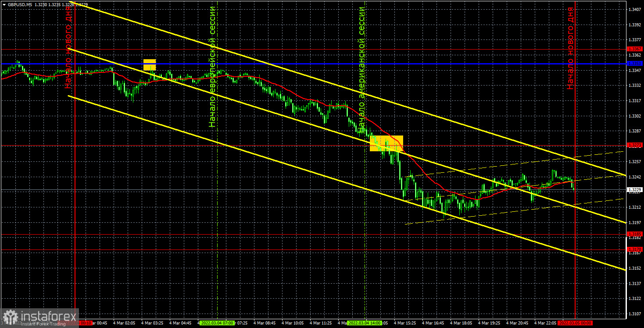Click the 4 Mar 22:05 time label
This screenshot has width=644, height=328.
point(545,323)
